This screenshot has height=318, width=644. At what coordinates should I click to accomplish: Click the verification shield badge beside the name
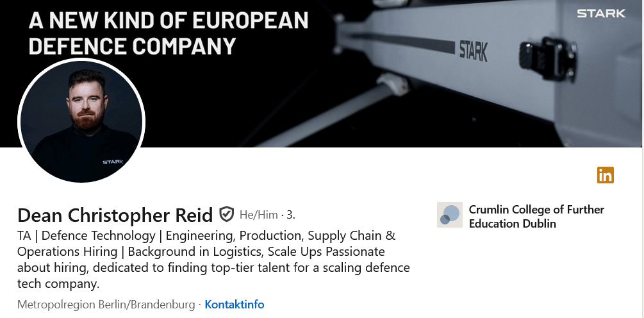click(x=226, y=213)
